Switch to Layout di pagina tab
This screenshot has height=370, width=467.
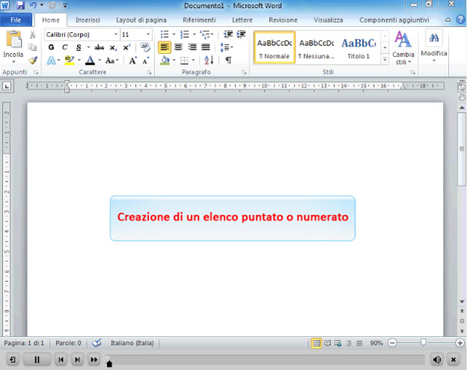pos(141,20)
